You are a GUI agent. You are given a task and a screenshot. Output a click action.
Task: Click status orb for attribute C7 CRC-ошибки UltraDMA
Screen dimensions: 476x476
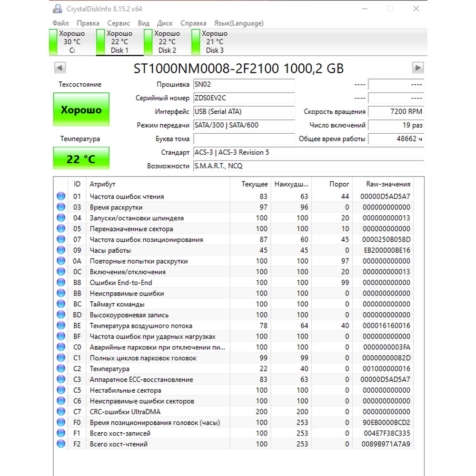click(x=61, y=412)
